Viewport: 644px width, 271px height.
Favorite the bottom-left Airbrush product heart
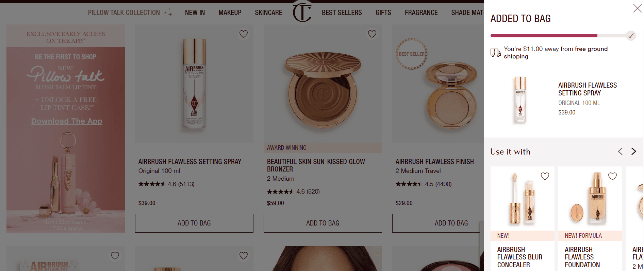(115, 255)
